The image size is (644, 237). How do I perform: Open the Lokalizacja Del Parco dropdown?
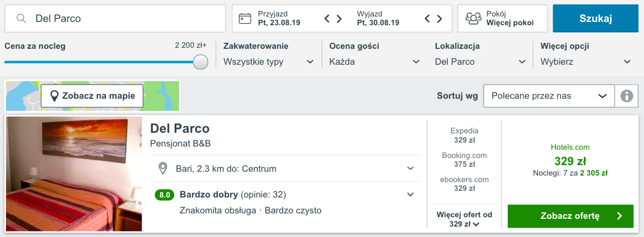coord(481,62)
